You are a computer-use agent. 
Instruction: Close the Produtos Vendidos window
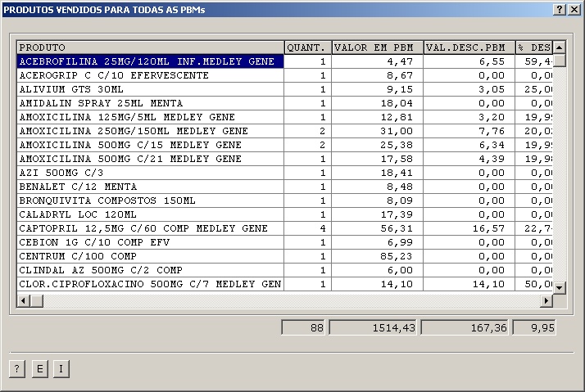click(x=574, y=9)
